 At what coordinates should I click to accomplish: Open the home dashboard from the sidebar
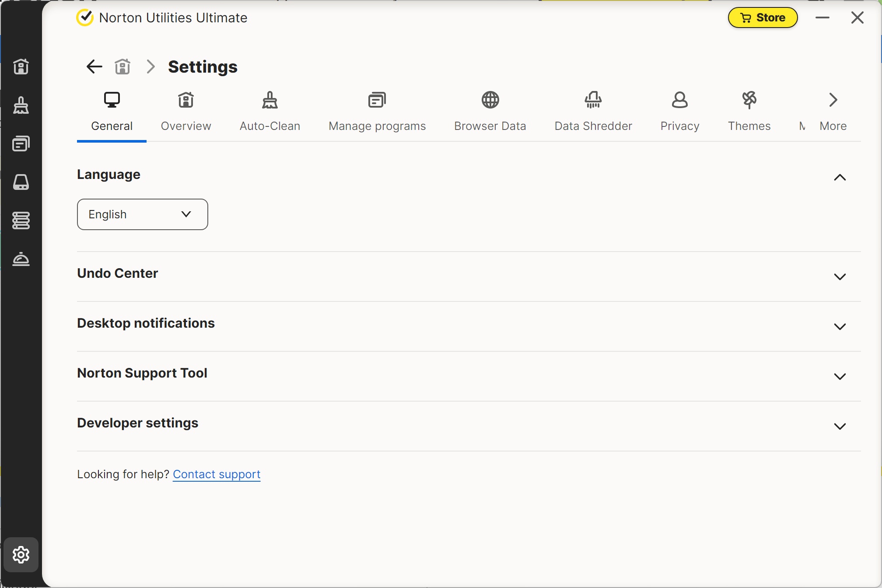[21, 66]
